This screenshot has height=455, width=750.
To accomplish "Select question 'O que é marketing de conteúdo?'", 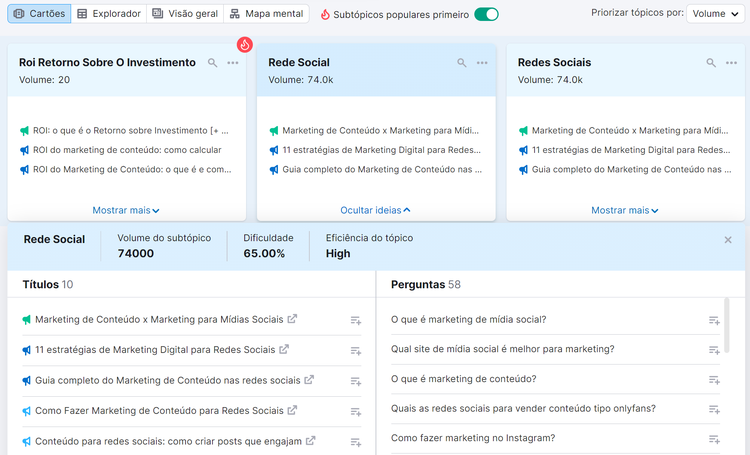I will click(x=463, y=379).
